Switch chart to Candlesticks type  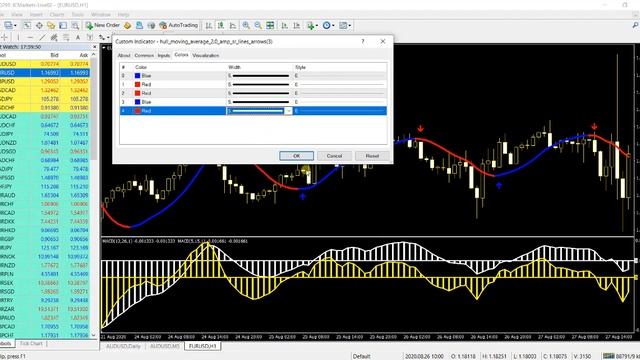[x=221, y=25]
